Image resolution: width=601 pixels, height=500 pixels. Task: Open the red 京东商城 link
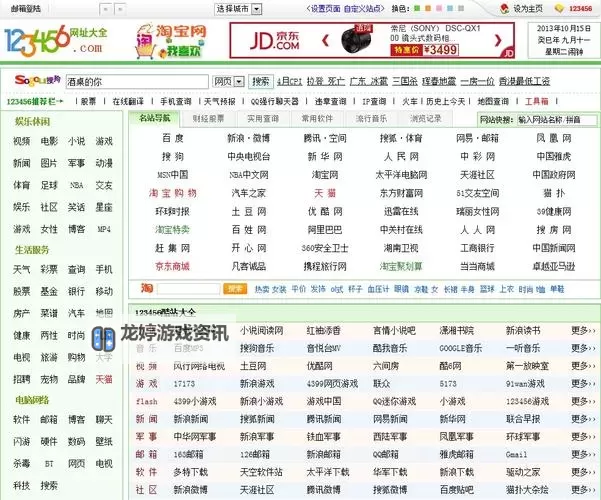[172, 266]
